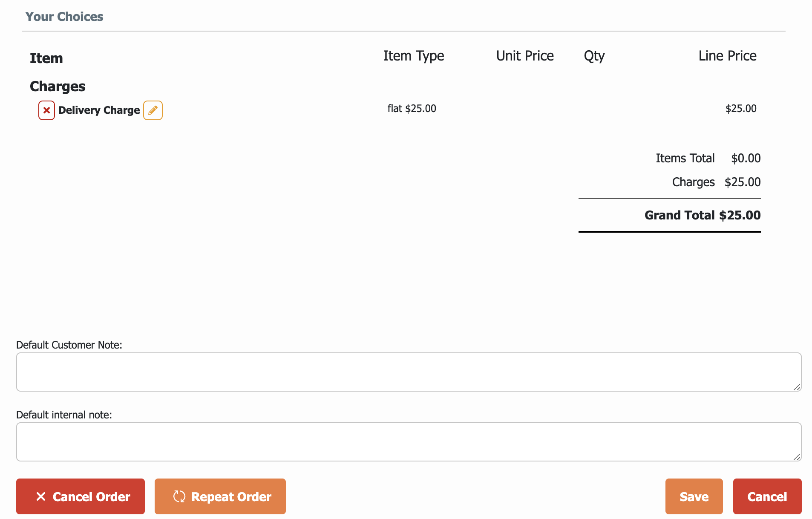Select the Delivery Charge item label
The height and width of the screenshot is (519, 812).
[x=99, y=110]
